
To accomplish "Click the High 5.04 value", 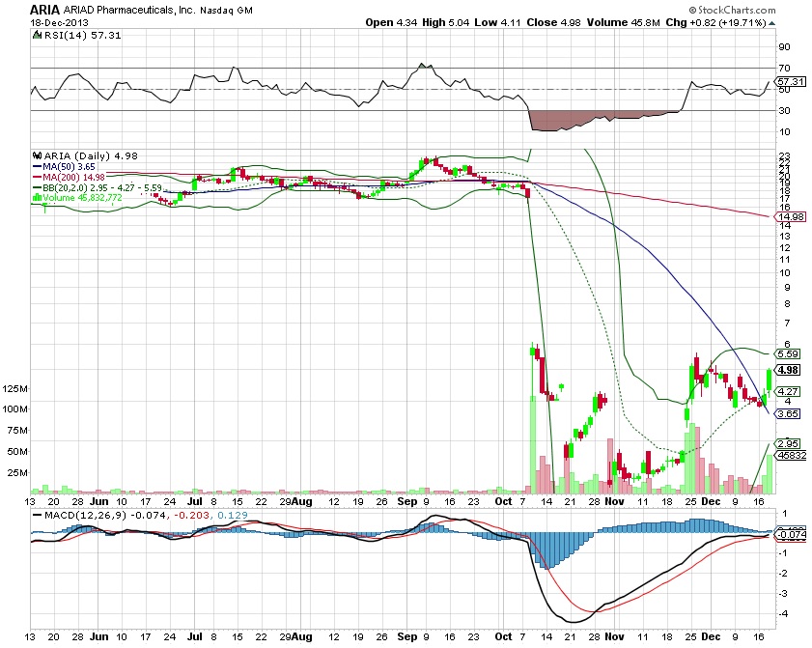I will click(445, 23).
